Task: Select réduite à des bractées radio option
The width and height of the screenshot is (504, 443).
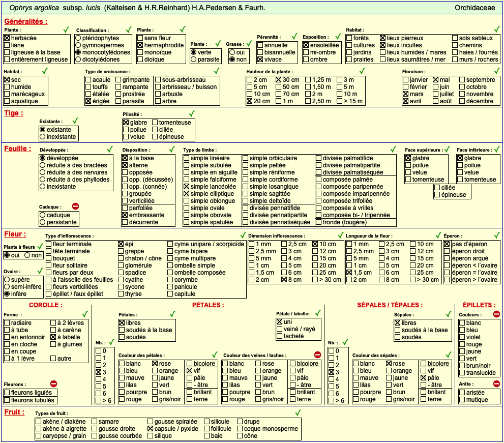Action: pos(42,165)
